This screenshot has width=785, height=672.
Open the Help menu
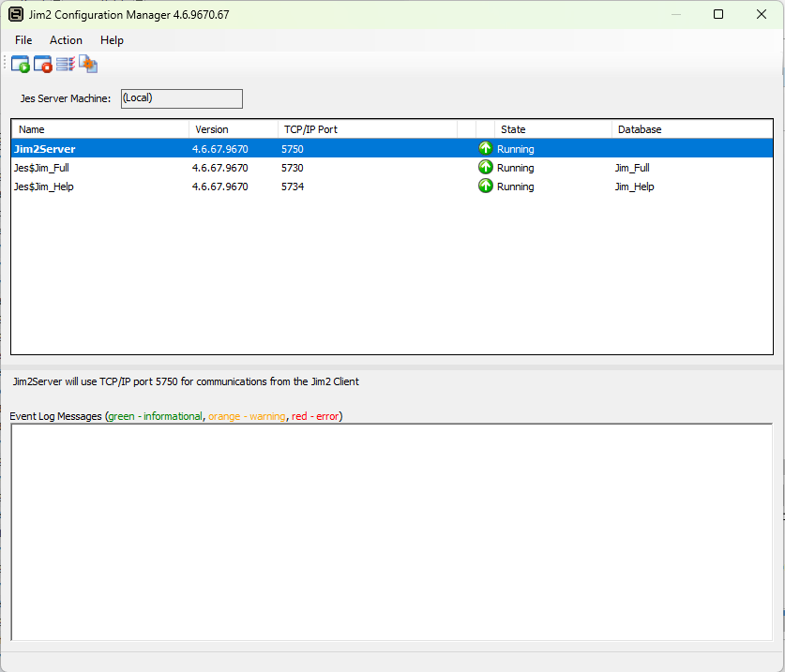(x=112, y=40)
